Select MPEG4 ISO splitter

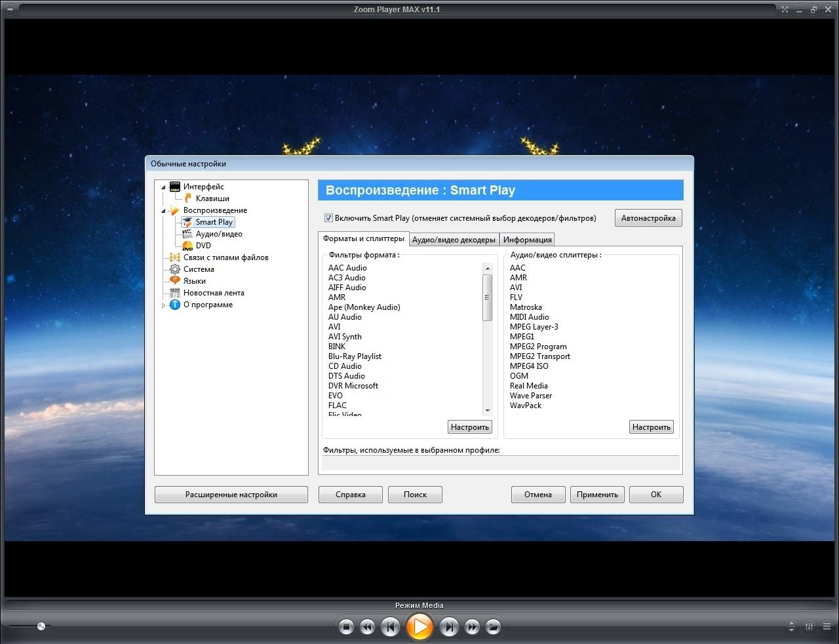529,366
